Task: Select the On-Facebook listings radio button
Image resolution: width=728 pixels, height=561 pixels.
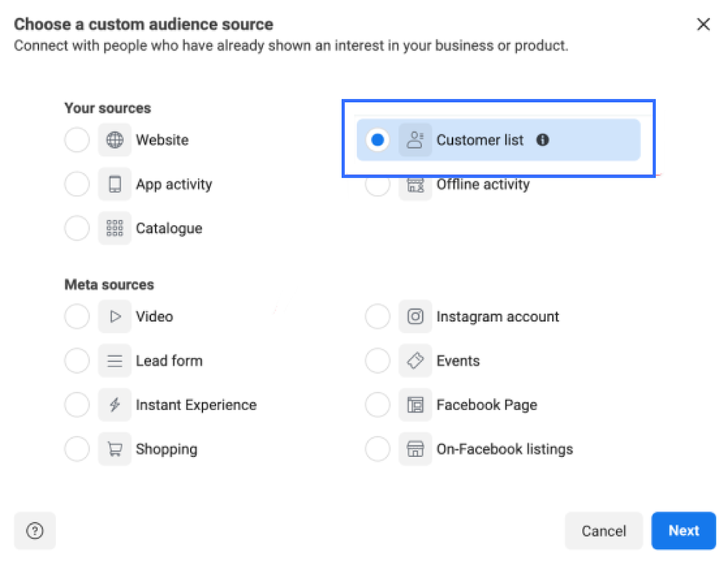Action: coord(377,449)
